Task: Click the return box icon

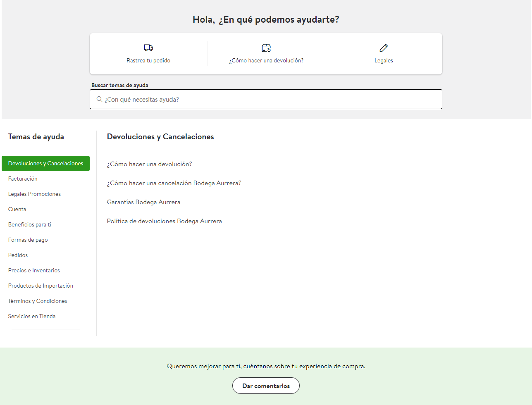Action: click(266, 48)
